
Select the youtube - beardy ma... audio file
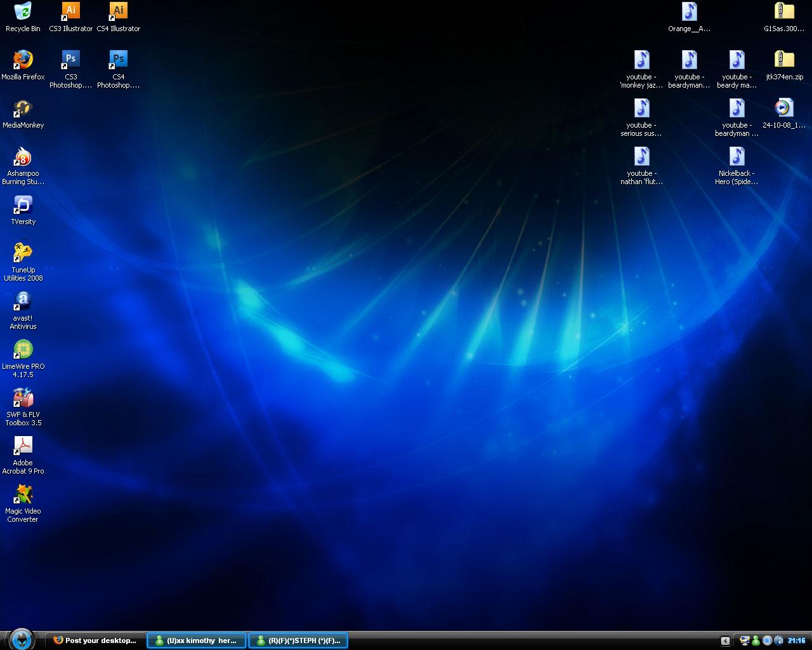(737, 69)
